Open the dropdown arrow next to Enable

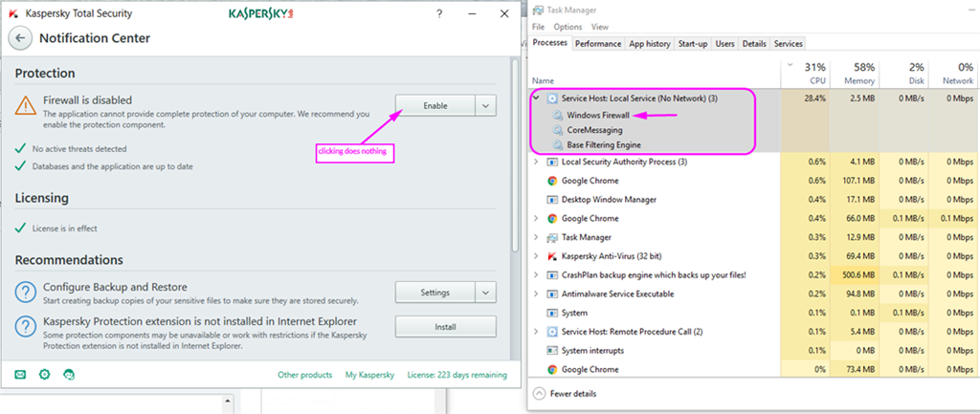click(485, 105)
